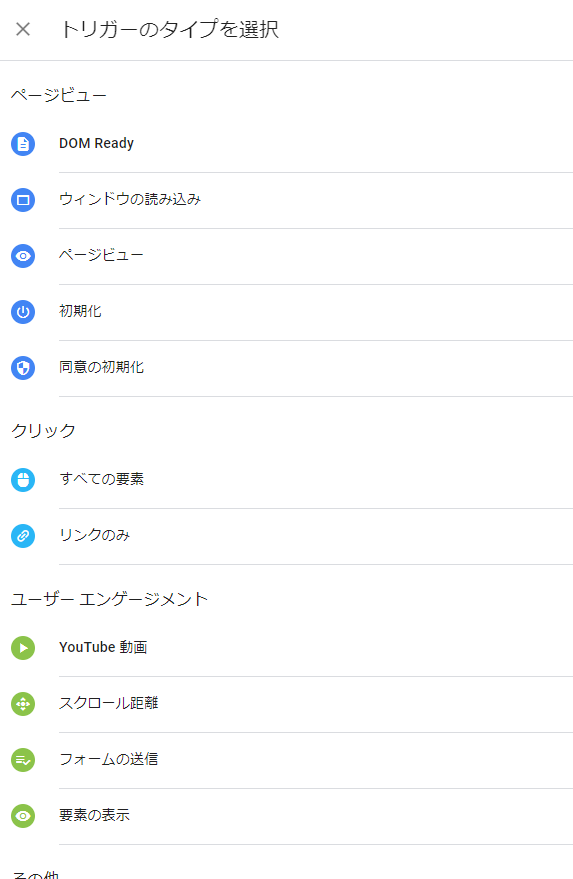Choose the すべての要素 click trigger
The image size is (573, 879).
pos(286,480)
